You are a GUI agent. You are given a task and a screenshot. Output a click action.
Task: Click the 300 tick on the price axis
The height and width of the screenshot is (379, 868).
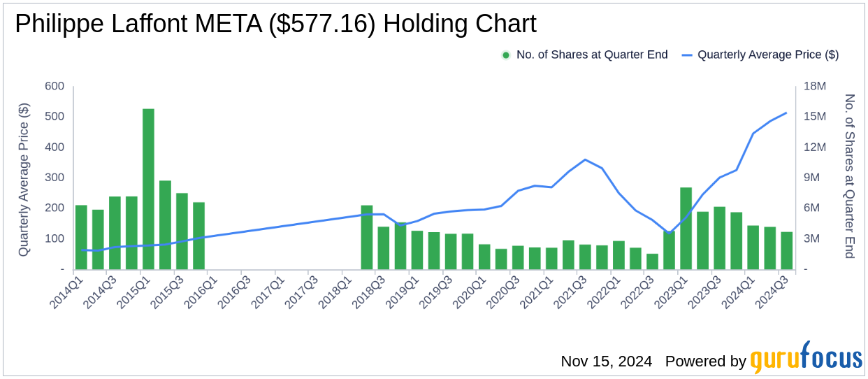click(54, 178)
